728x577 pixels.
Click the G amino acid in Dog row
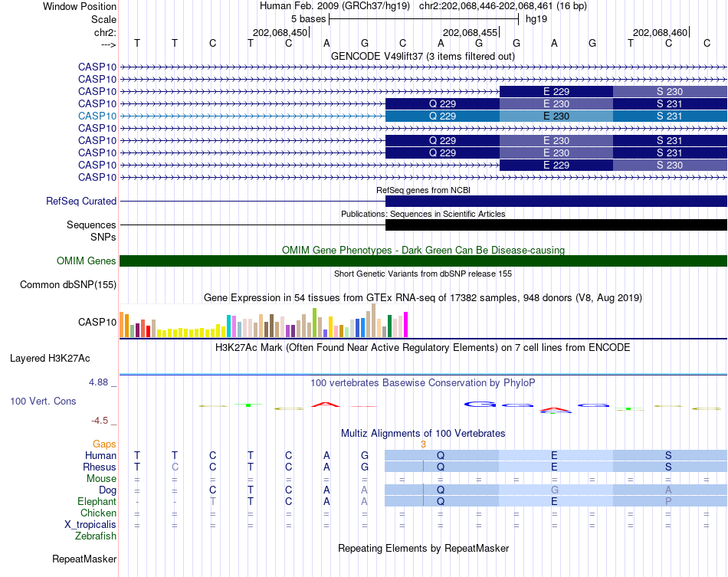point(554,490)
